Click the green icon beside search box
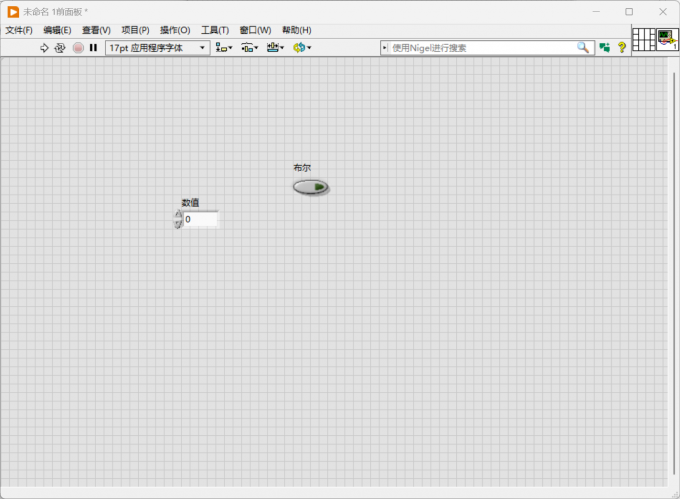 [x=605, y=47]
